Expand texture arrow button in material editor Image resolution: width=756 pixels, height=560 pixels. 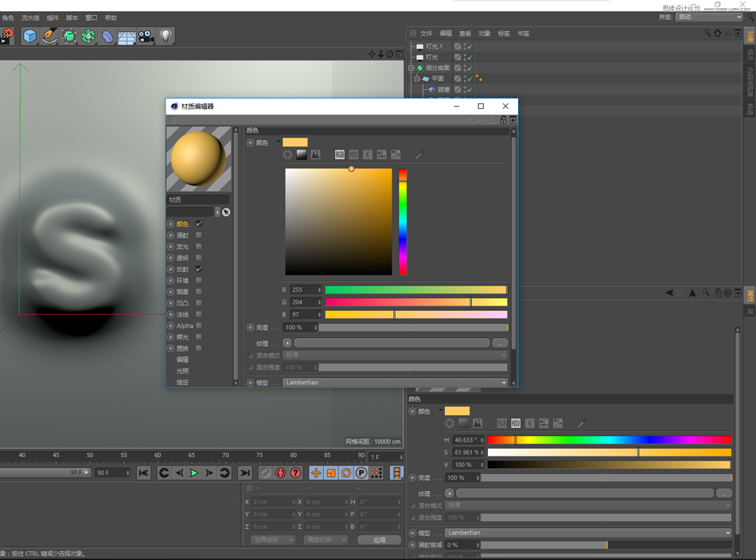point(287,343)
